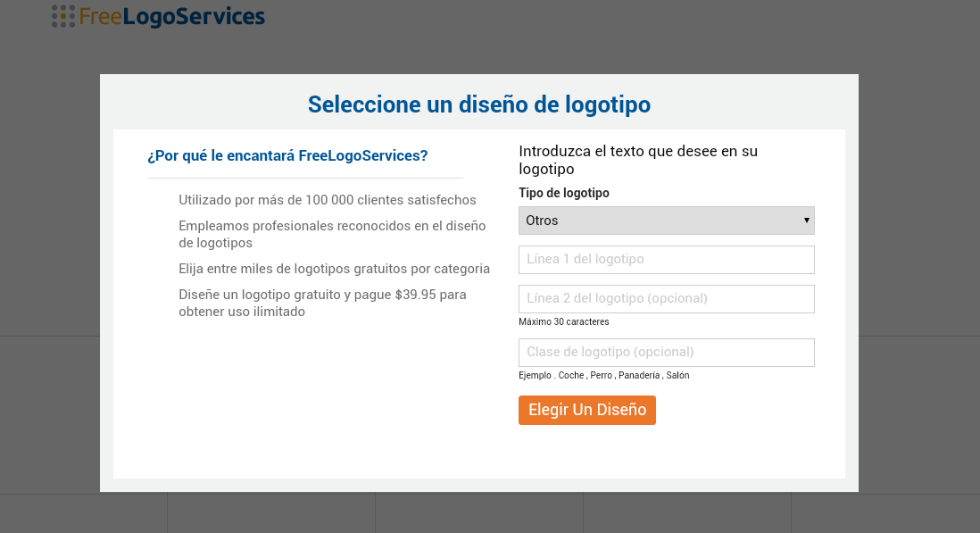Screen dimensions: 980x533
Task: Open the Tipo de logotipo dropdown showing Otros
Action: (x=666, y=221)
